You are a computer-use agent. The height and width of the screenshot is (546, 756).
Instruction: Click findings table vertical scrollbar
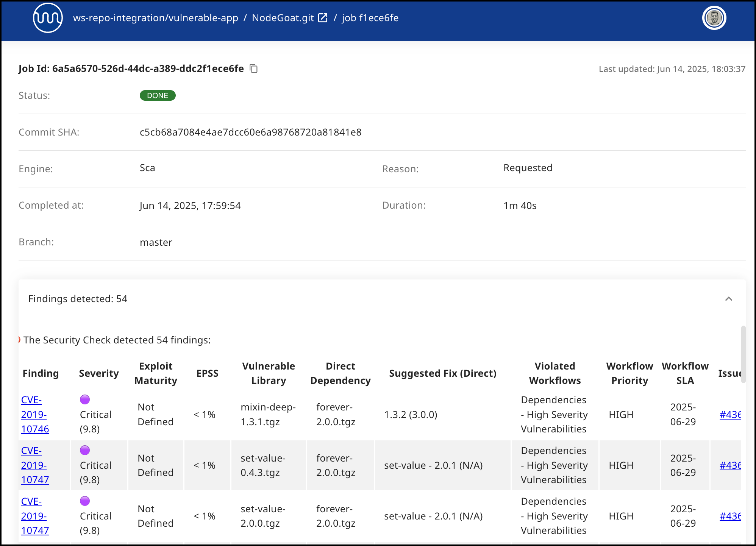[743, 354]
